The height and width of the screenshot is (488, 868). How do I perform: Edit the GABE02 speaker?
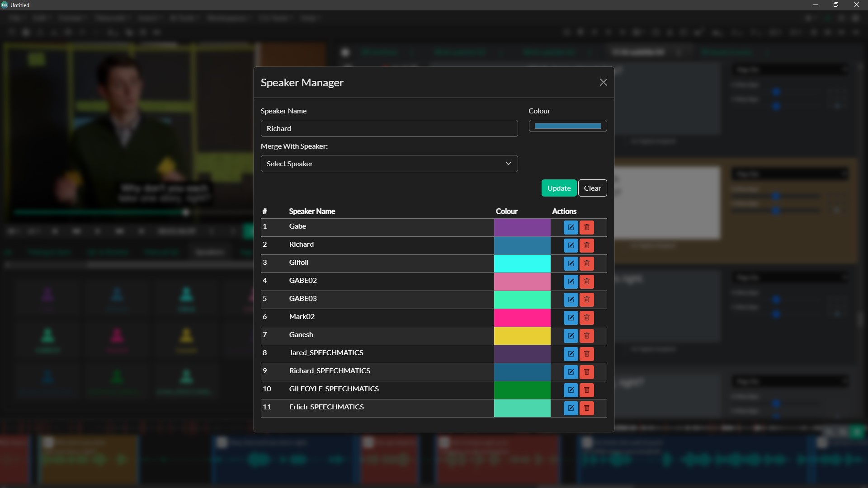[x=571, y=282]
